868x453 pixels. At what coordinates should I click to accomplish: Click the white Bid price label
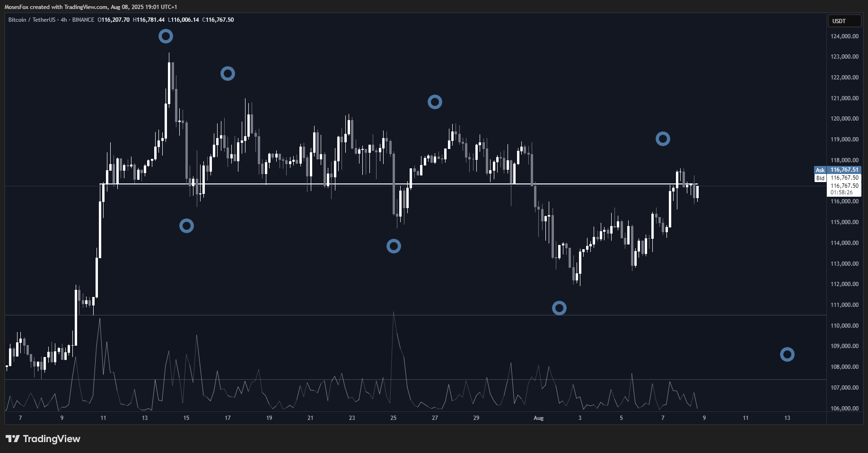point(820,178)
